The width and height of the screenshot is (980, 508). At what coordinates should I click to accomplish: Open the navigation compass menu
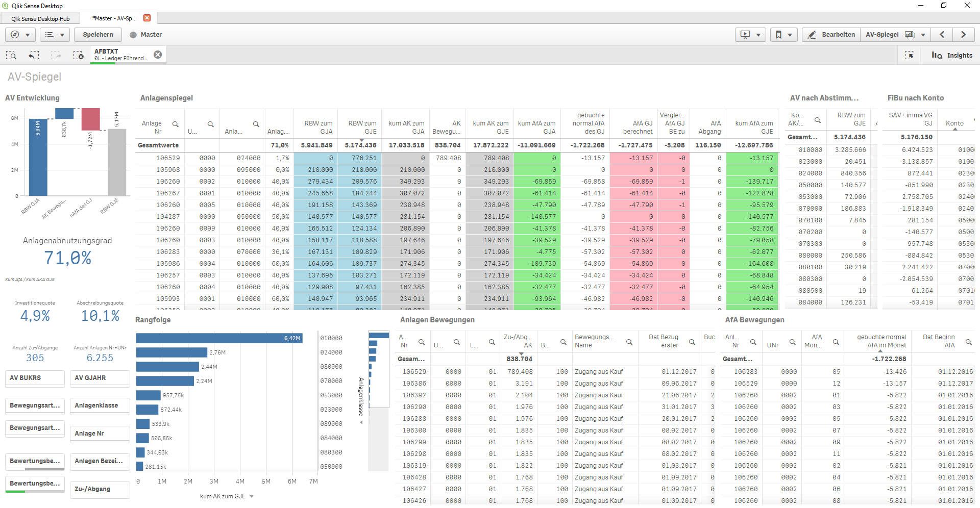click(x=15, y=35)
